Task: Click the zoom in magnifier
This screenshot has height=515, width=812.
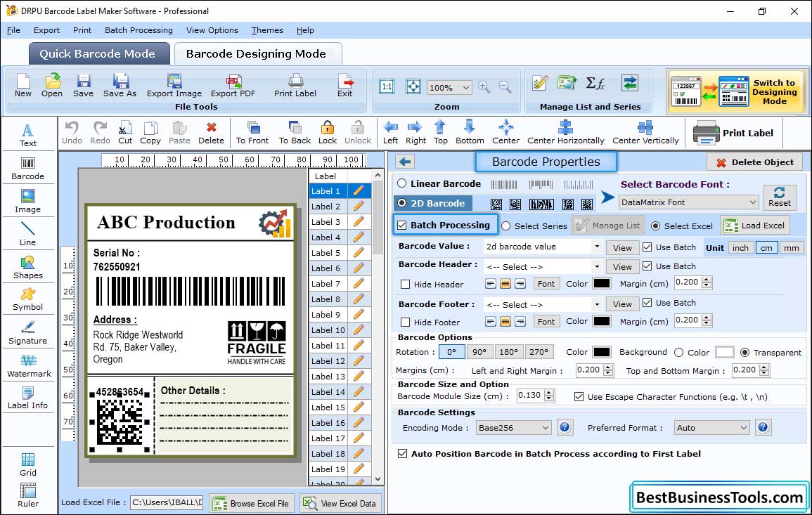Action: pyautogui.click(x=484, y=87)
